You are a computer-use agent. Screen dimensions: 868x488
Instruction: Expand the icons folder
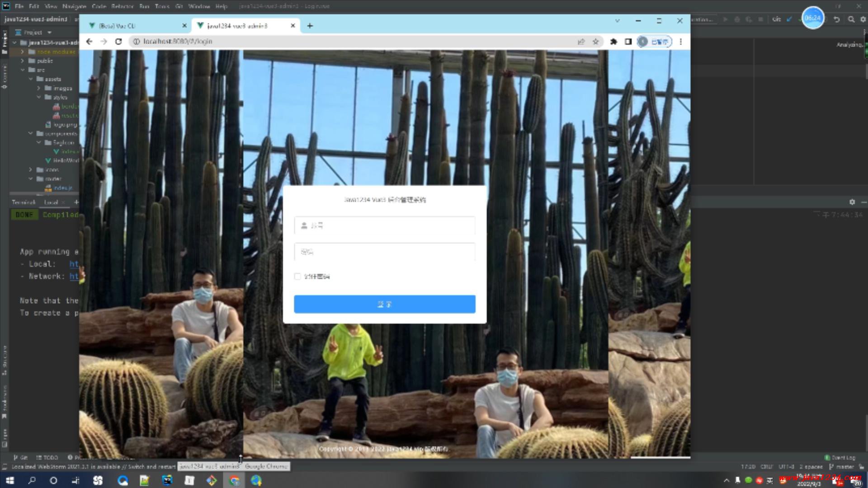[31, 170]
